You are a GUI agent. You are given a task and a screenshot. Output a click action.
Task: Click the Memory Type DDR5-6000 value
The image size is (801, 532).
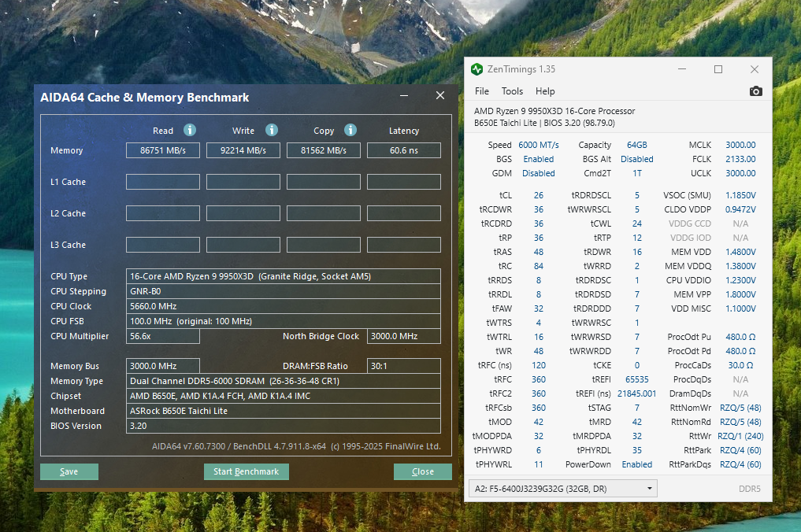[284, 381]
